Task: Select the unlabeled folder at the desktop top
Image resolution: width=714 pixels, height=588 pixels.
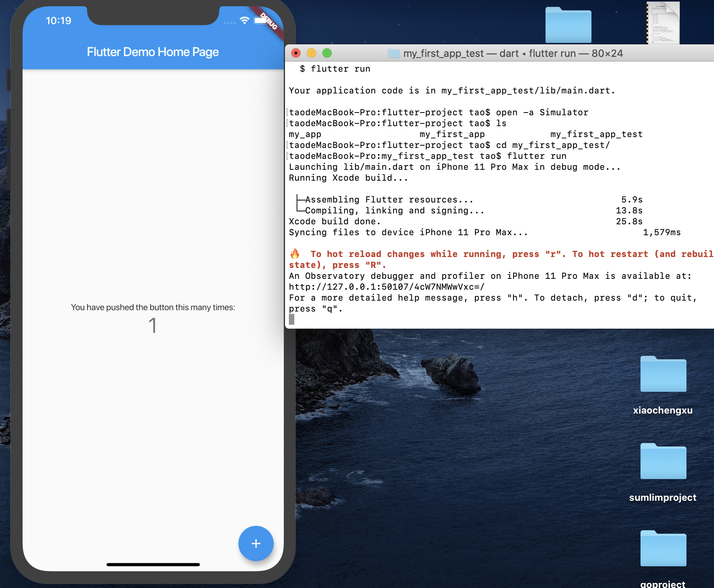Action: (x=568, y=25)
